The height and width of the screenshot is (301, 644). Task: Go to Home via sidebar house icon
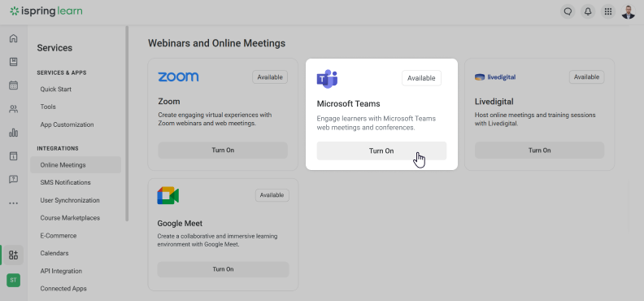(x=14, y=38)
